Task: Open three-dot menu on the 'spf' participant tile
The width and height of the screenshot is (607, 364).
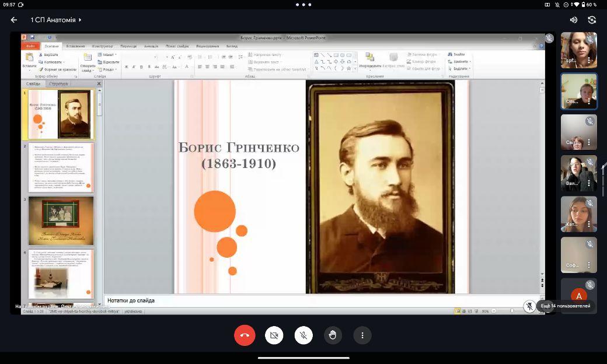Action: click(589, 60)
